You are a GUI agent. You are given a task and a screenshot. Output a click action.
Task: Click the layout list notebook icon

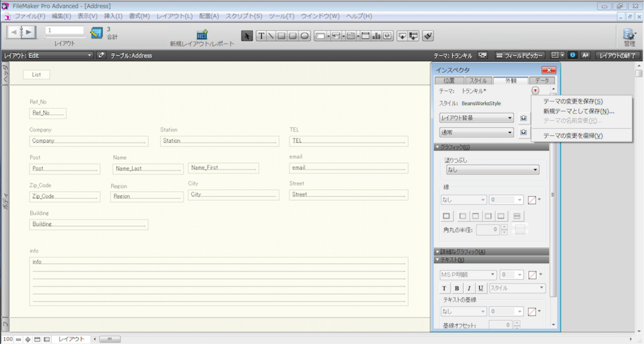tap(96, 33)
